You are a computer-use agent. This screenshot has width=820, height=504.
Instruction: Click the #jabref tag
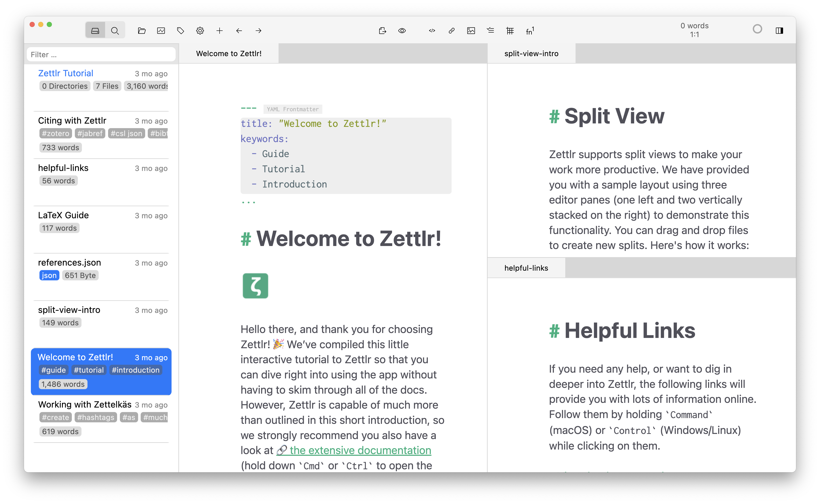point(90,133)
